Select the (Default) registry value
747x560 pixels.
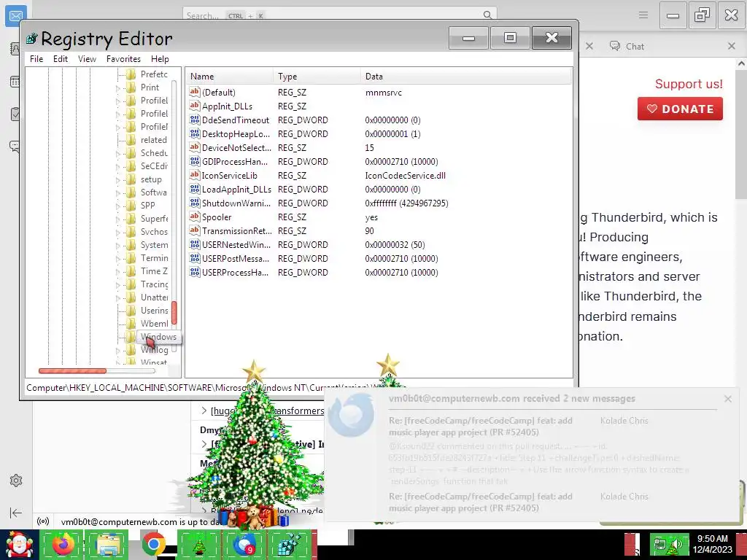click(x=219, y=93)
